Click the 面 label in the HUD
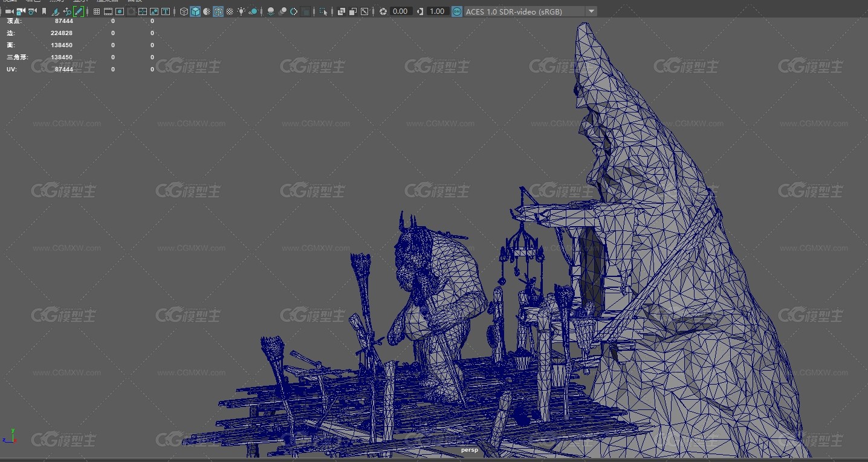Screen dimensions: 868x462 click(10, 45)
